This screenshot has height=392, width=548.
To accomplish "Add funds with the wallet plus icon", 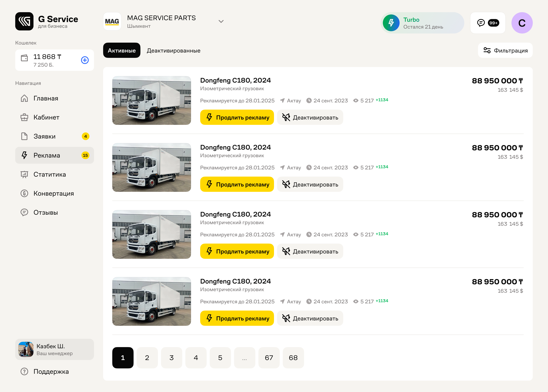I will (x=85, y=60).
